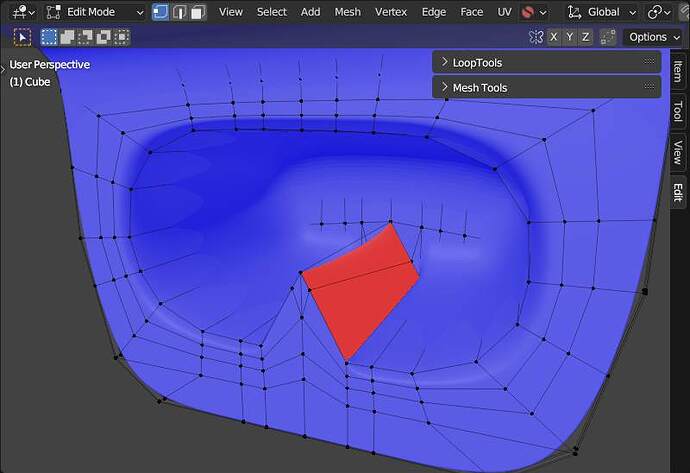Choose 'intersect selection' mode icon

(x=121, y=37)
